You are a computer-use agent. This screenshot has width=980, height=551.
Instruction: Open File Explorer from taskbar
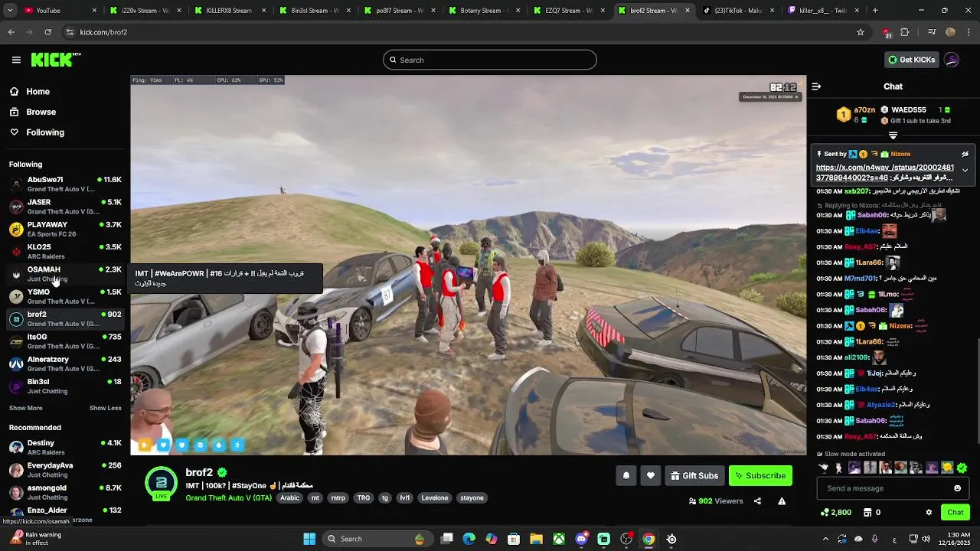(x=537, y=539)
